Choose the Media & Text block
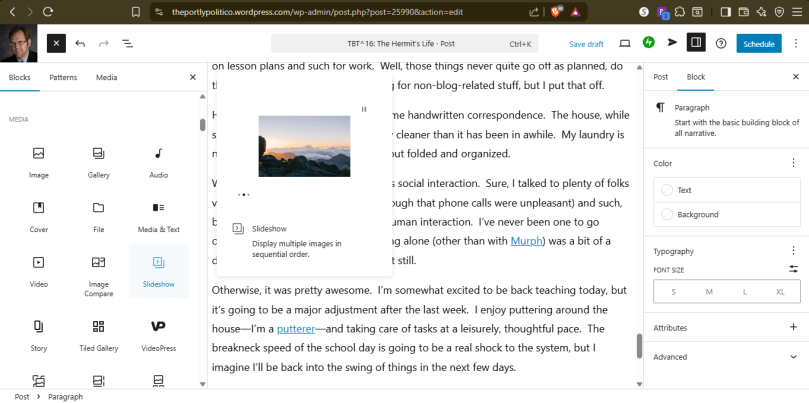 (x=158, y=214)
